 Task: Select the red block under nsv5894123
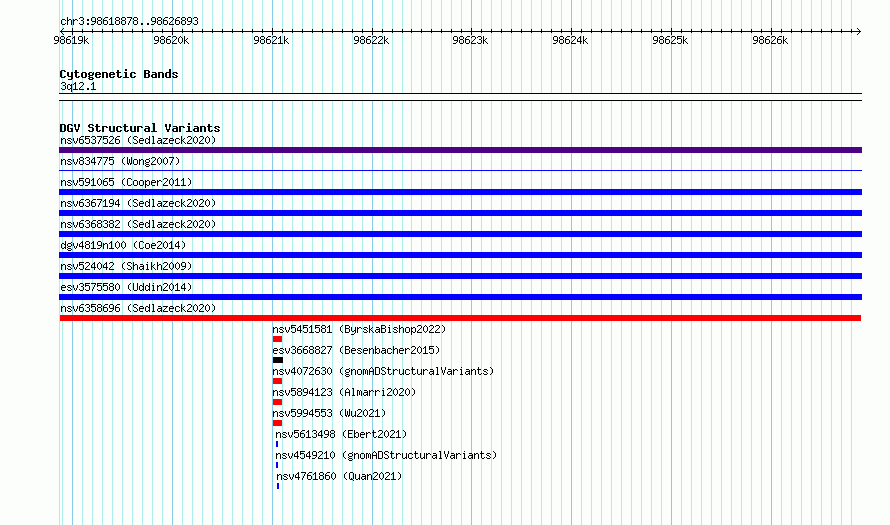click(x=278, y=402)
